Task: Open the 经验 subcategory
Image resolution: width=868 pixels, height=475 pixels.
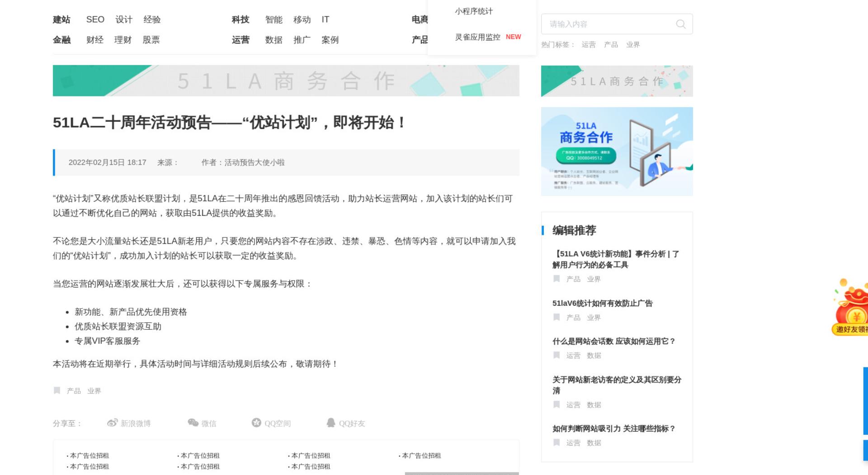Action: pos(152,19)
